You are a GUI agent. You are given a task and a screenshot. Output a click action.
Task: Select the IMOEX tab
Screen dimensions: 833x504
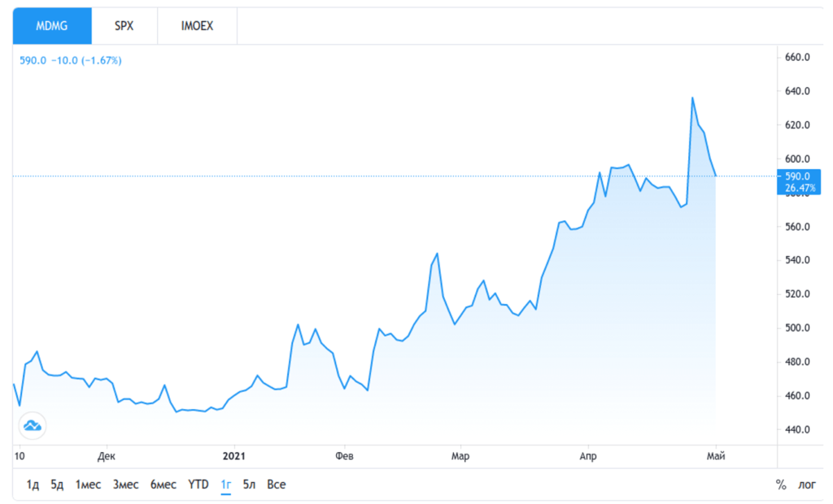(197, 26)
